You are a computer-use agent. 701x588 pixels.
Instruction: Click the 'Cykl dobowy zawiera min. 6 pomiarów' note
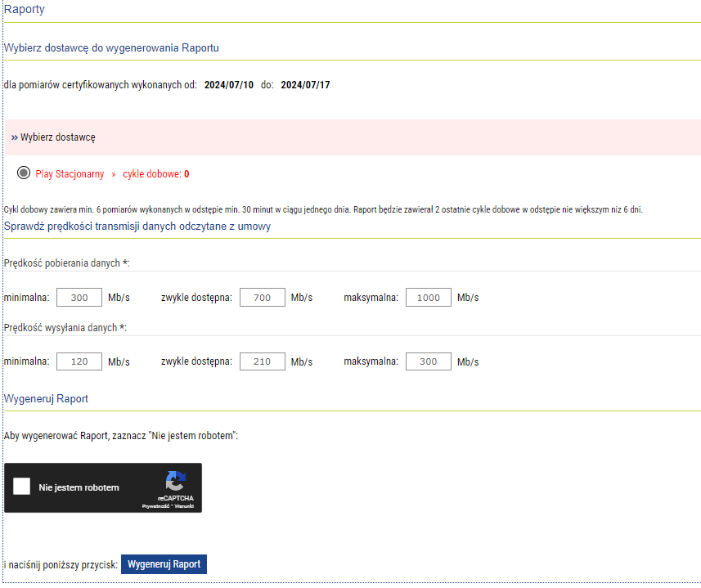(323, 209)
